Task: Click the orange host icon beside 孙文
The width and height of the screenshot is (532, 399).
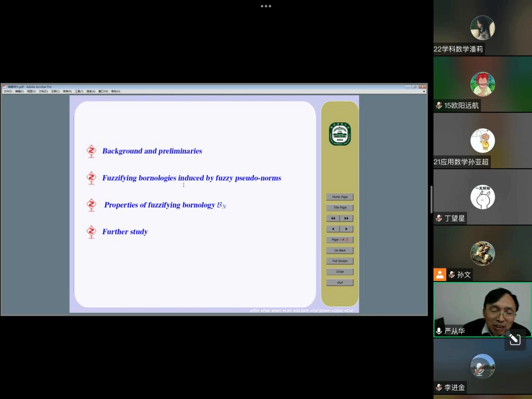Action: point(440,274)
